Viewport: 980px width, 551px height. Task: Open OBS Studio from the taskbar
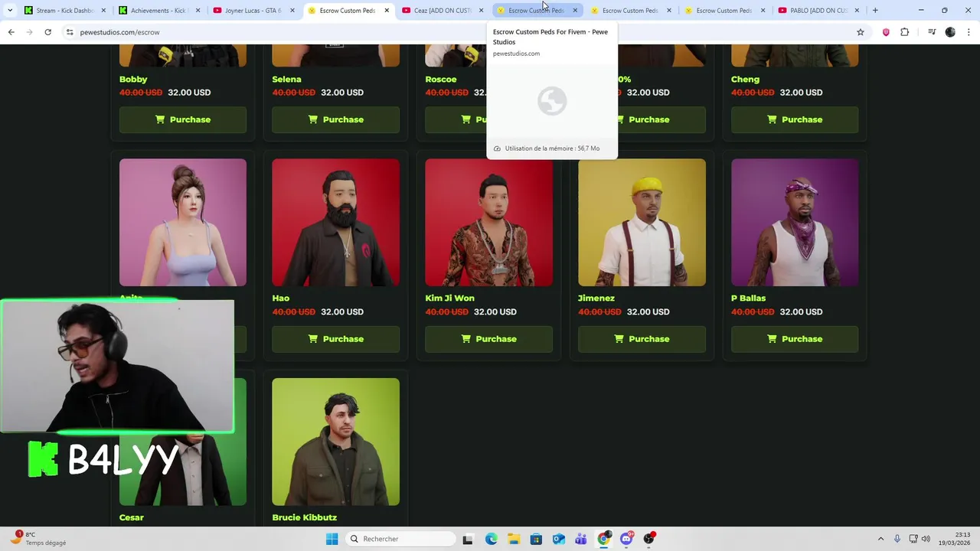(649, 539)
